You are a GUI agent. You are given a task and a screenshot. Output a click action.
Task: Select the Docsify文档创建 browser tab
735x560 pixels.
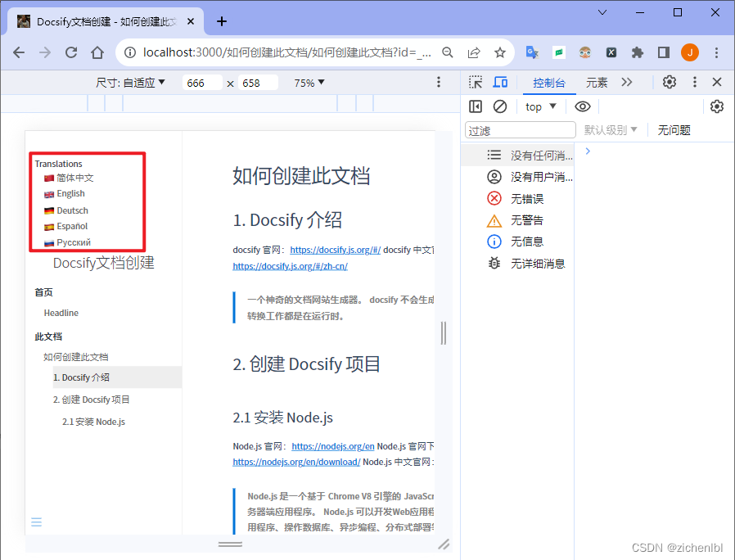[x=106, y=21]
